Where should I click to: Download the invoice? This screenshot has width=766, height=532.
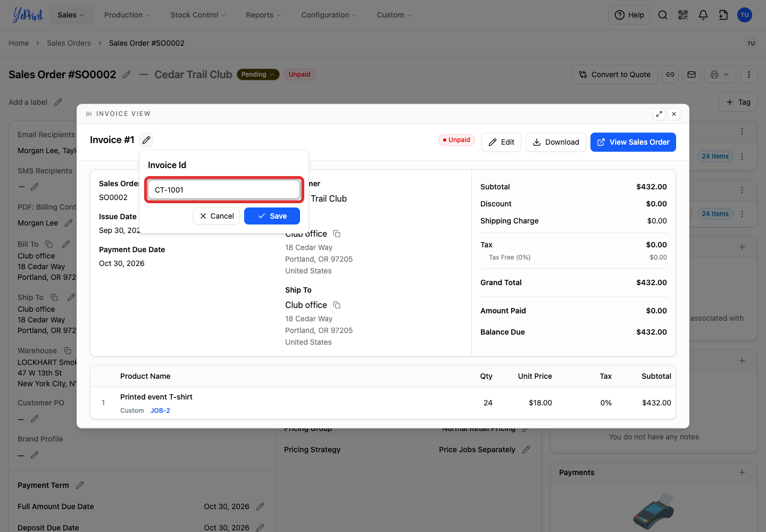556,142
